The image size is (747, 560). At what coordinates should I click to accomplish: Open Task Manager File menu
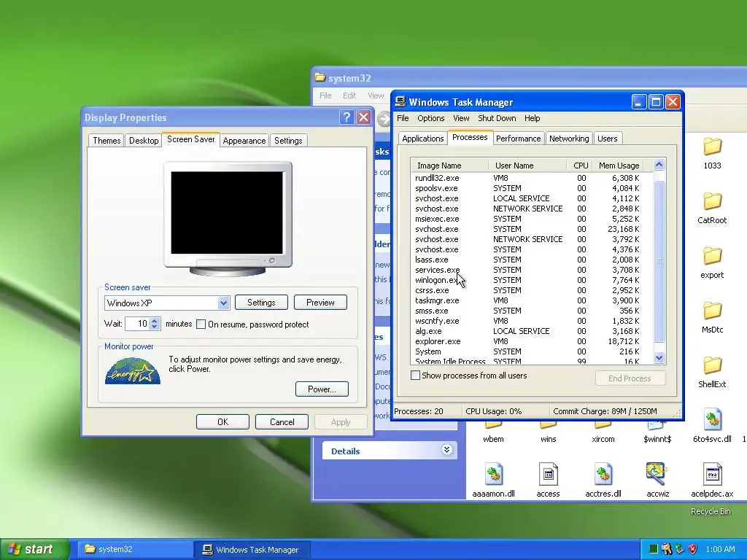tap(403, 118)
